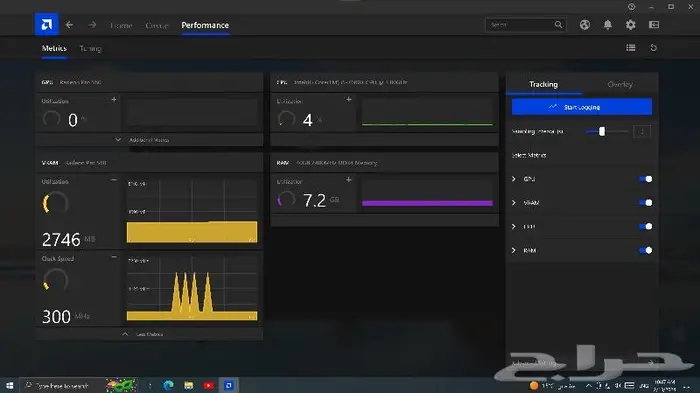The image size is (700, 393).
Task: Expand CPU Utilization with plus icon
Action: 349,100
